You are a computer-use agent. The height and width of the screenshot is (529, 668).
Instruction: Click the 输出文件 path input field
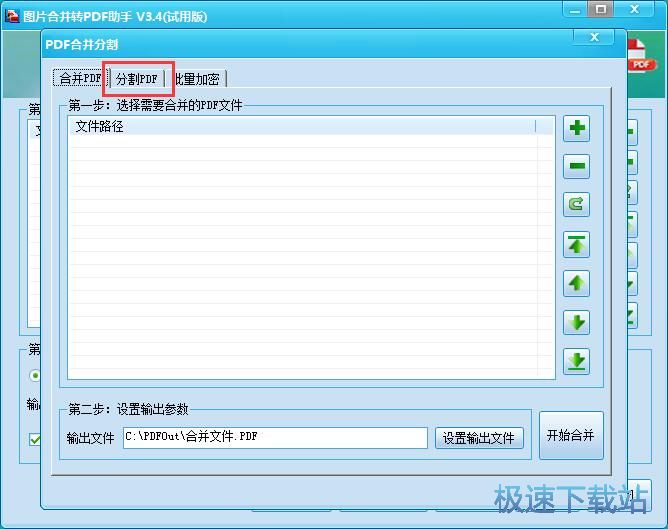(275, 438)
